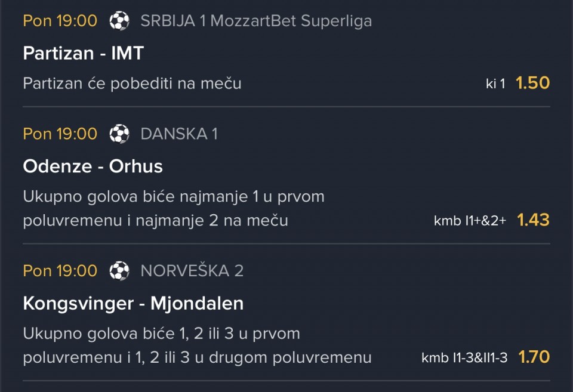Click the Kongsvinger goals bet description text

click(x=198, y=345)
